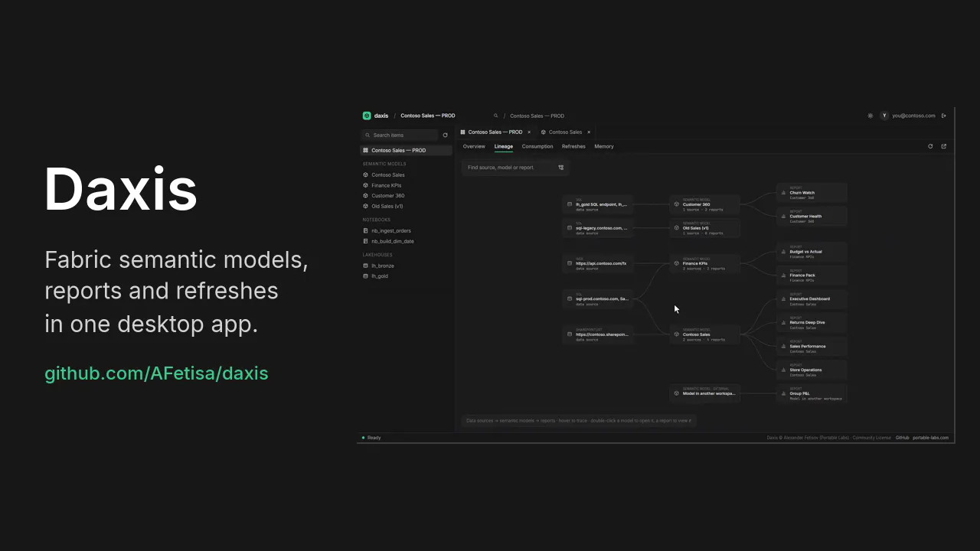Click the GitHub link in the status bar

click(903, 438)
